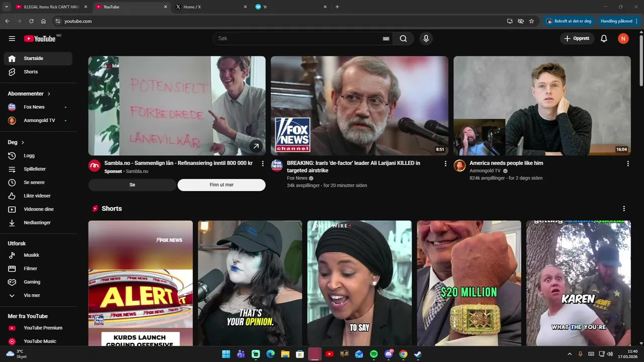Expand the Abonnementer section
The image size is (644, 362).
coord(29,94)
